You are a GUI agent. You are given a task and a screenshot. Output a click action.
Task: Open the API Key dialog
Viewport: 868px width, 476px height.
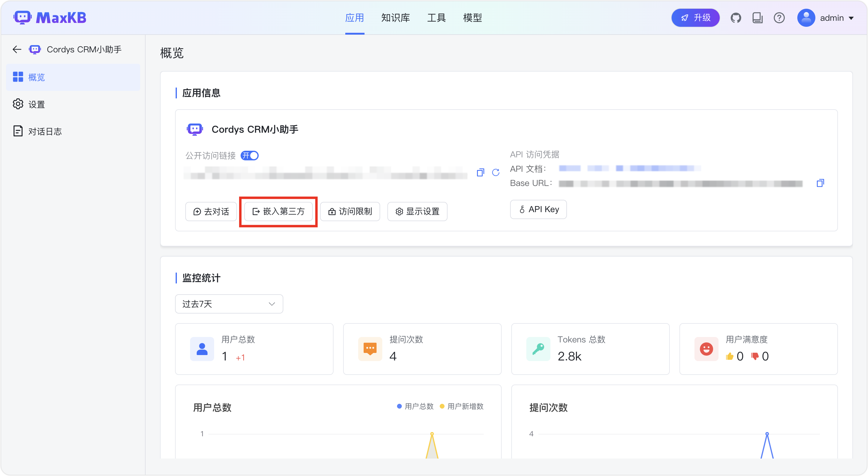pos(538,209)
